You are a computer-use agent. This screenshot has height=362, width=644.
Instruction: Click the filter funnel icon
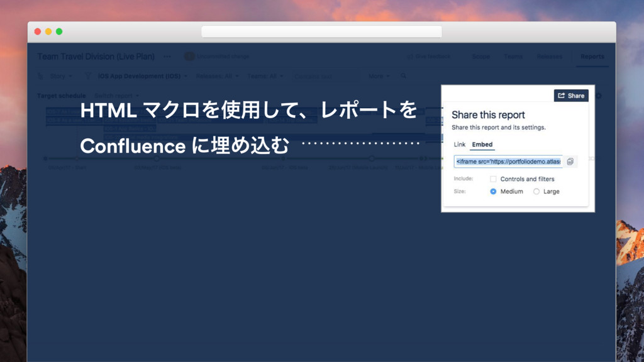(x=87, y=76)
